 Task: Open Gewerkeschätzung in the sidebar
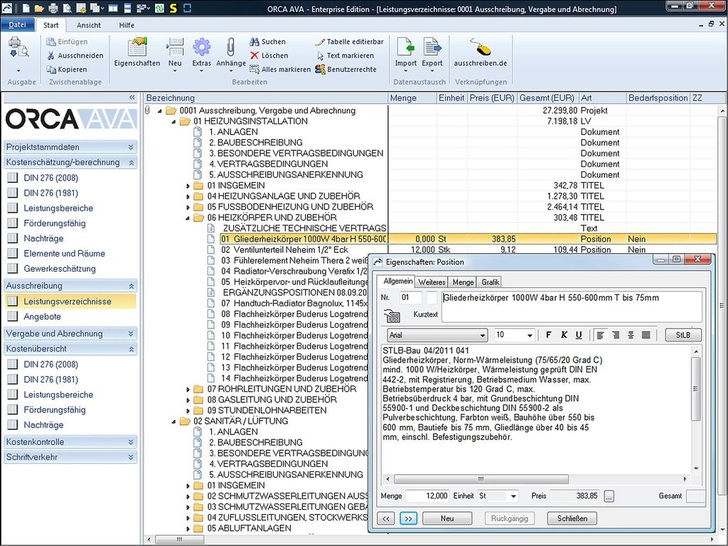pos(59,269)
